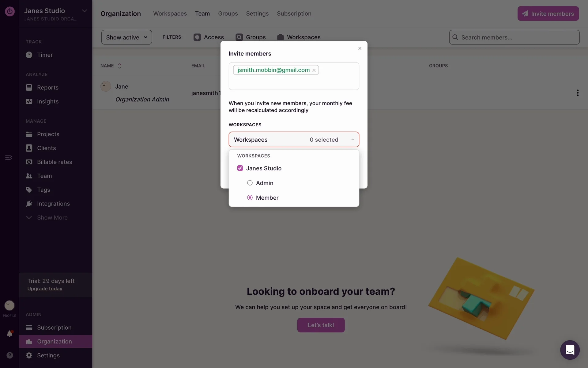Click the Timer clock icon in sidebar

pyautogui.click(x=29, y=55)
